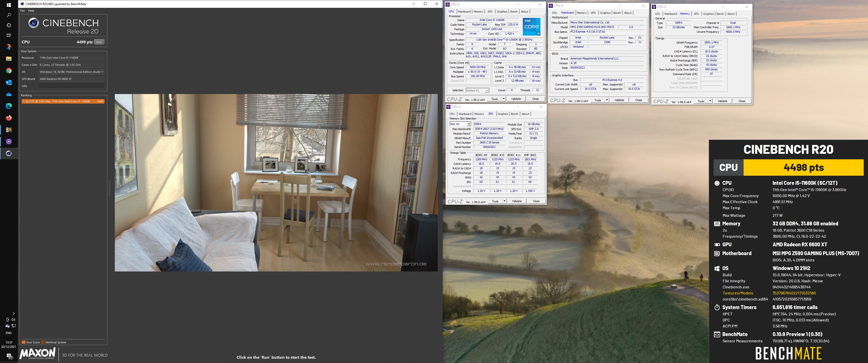This screenshot has height=363, width=868.
Task: Switch to Cinebench taskbar icon
Action: coord(9,154)
